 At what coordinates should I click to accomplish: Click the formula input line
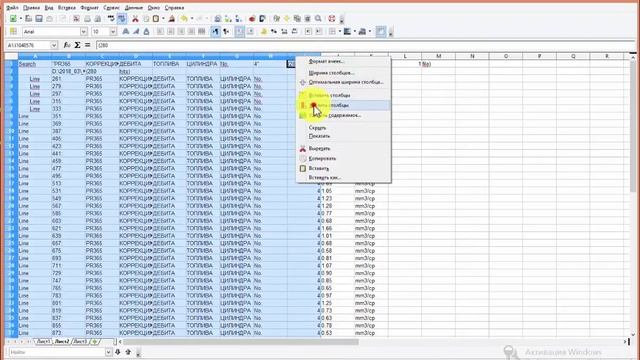pos(365,45)
